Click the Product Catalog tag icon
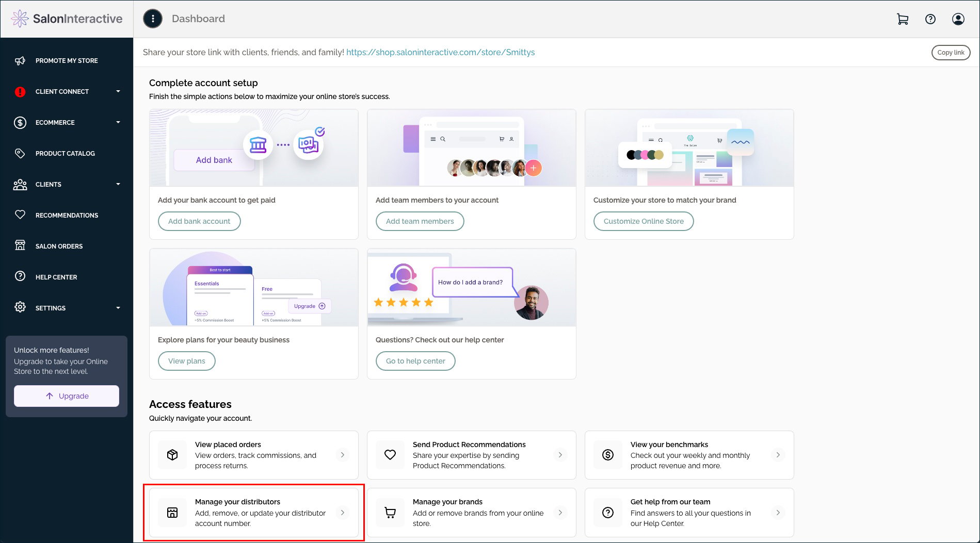 click(20, 153)
